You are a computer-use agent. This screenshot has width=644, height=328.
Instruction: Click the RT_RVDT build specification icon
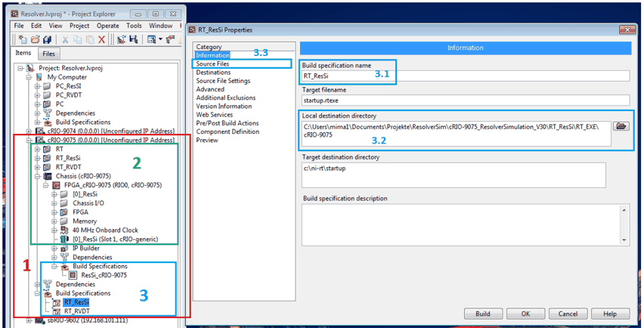pyautogui.click(x=57, y=311)
